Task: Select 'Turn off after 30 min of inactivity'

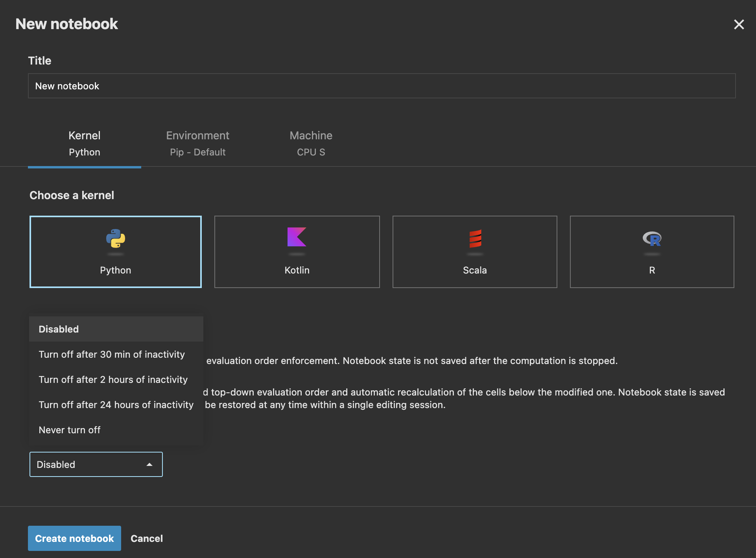Action: [112, 354]
